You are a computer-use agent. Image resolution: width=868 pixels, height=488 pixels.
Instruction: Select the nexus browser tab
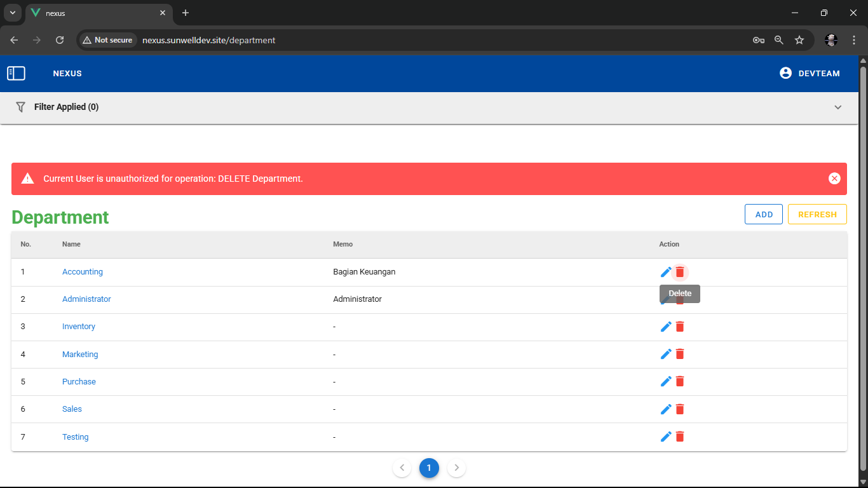pos(95,13)
